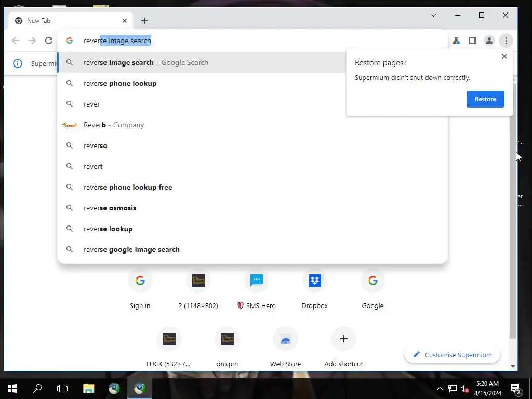Select suggestion reverse image search
The image size is (532, 399).
[x=202, y=62]
